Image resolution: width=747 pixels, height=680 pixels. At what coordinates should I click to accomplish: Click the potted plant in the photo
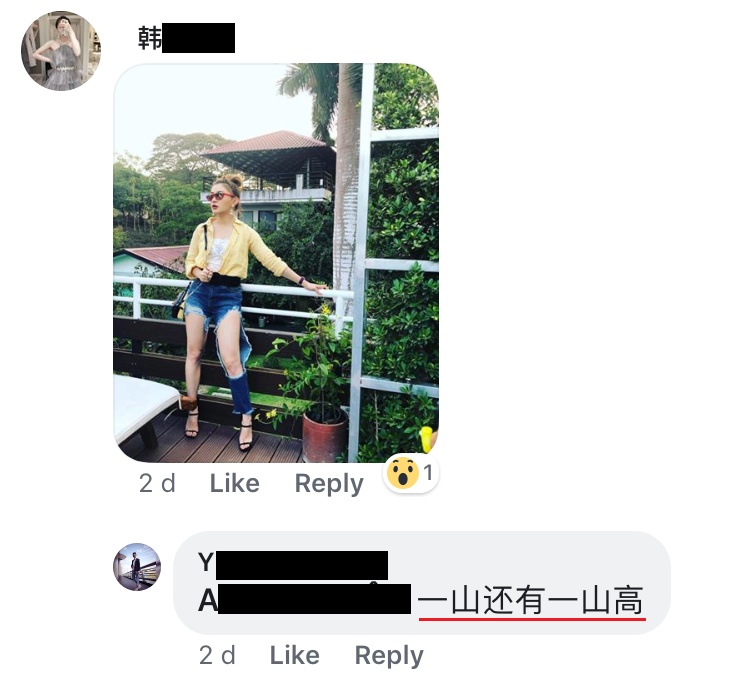coord(324,434)
